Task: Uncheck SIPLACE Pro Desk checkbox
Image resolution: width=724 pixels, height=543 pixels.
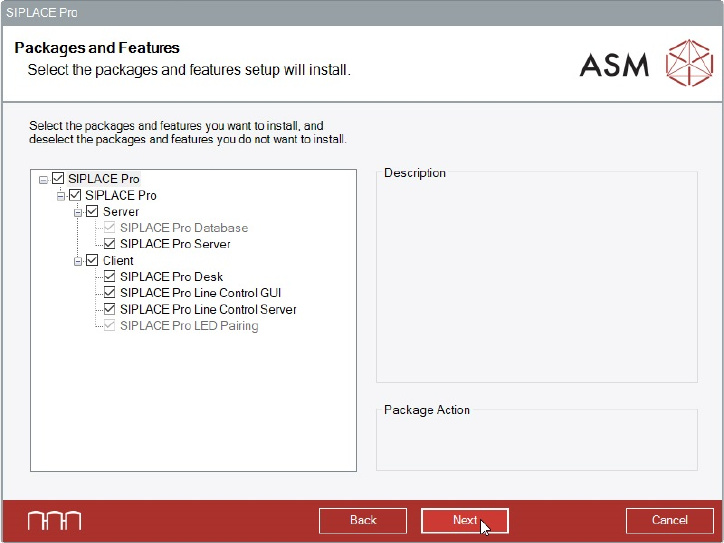Action: pos(109,276)
